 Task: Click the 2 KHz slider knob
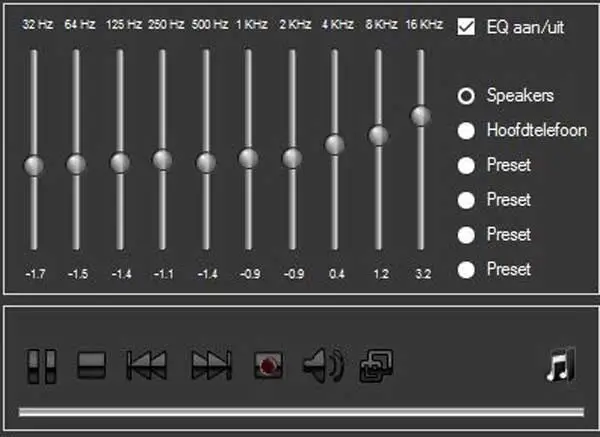pyautogui.click(x=292, y=158)
